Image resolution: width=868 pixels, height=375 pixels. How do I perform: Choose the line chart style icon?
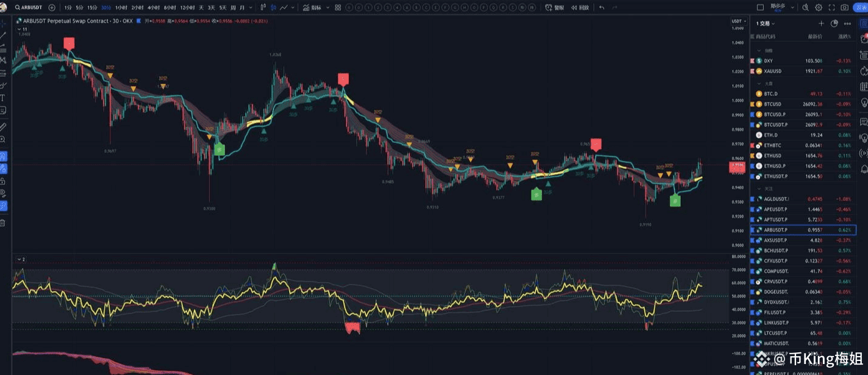[x=283, y=7]
